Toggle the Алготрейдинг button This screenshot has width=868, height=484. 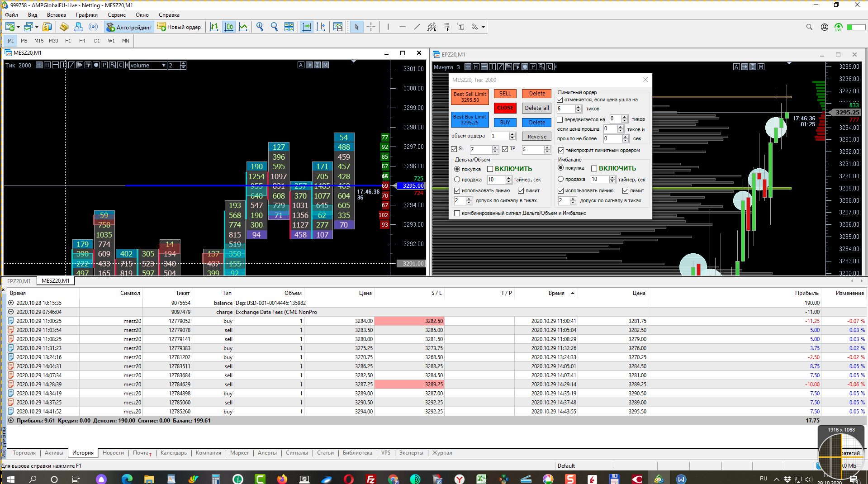(x=129, y=27)
